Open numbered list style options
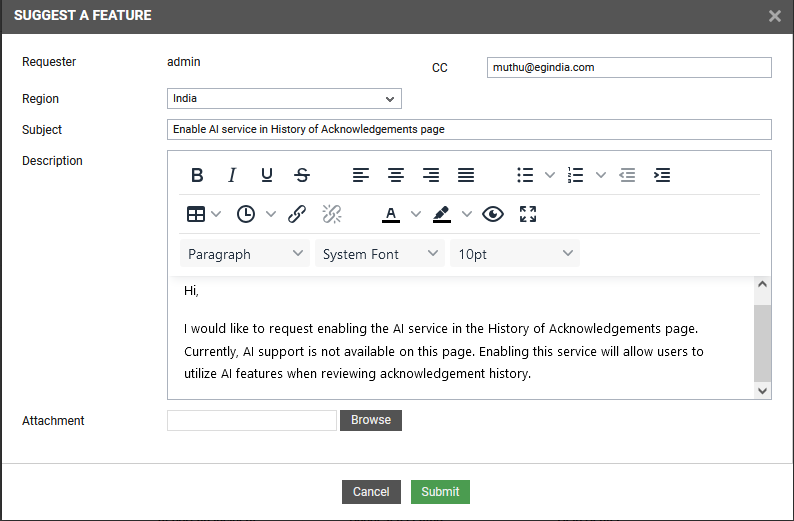This screenshot has width=794, height=521. pyautogui.click(x=601, y=175)
